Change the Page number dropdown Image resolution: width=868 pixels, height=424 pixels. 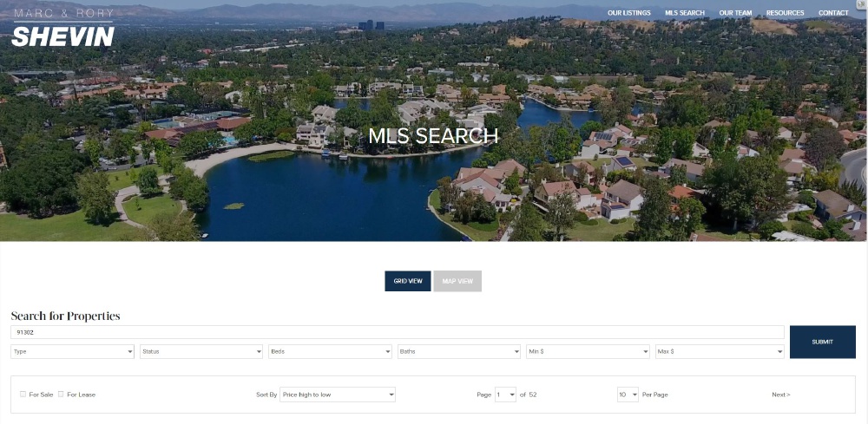point(505,395)
